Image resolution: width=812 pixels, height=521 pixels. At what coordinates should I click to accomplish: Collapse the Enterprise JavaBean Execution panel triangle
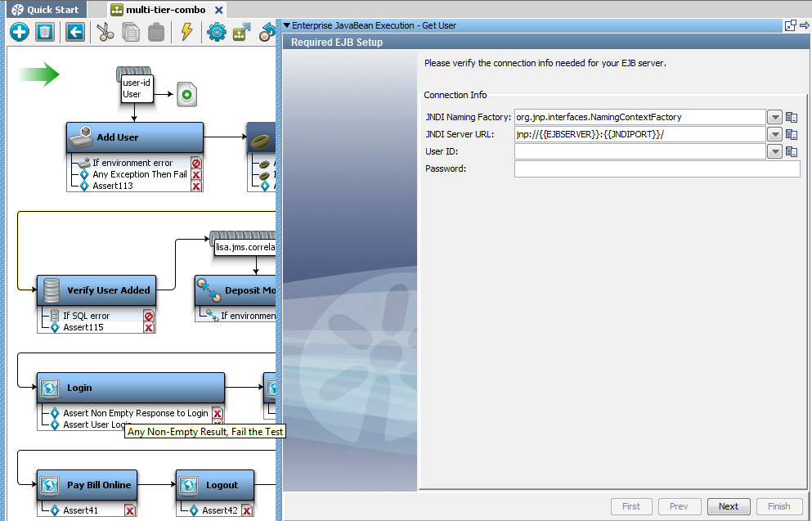coord(286,25)
